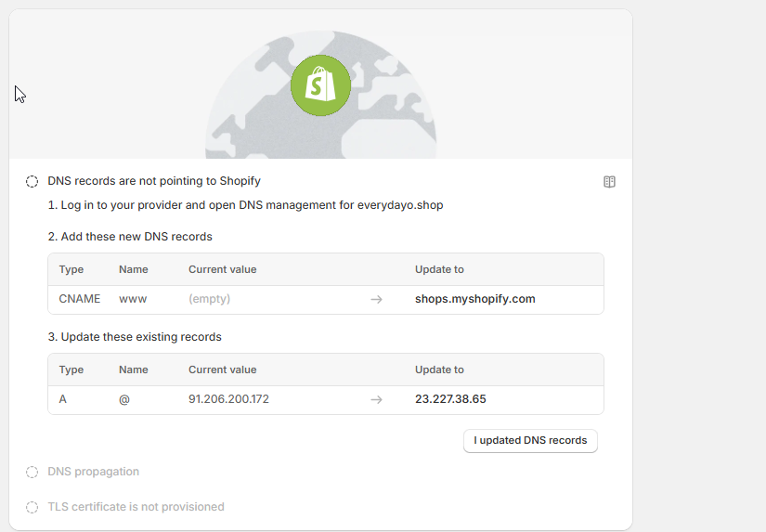This screenshot has width=766, height=532.
Task: Select the DNS propagation status circle
Action: tap(32, 472)
